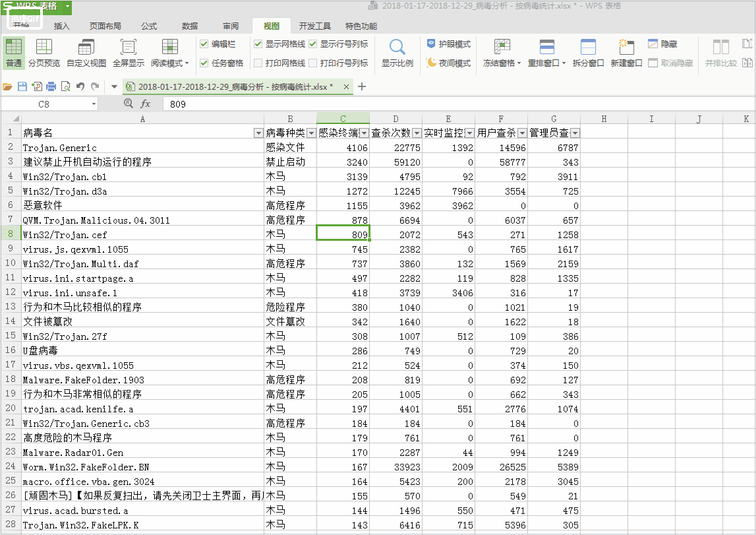
Task: Click the Save icon in quick access toolbar
Action: 22,86
